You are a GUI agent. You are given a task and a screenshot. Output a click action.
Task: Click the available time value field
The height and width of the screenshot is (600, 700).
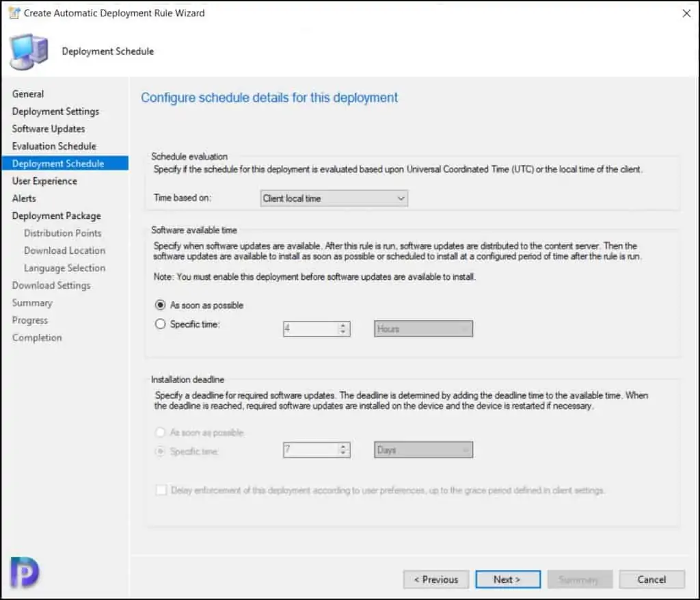[x=310, y=329]
